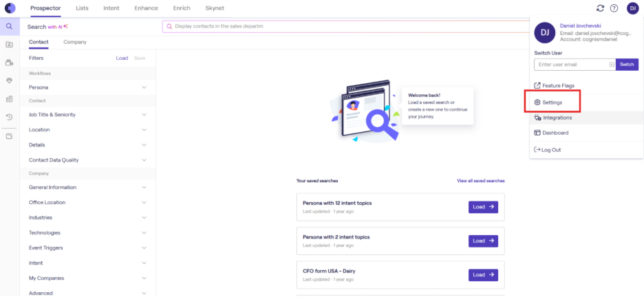The width and height of the screenshot is (644, 297).
Task: Click the Save filters link
Action: [140, 58]
